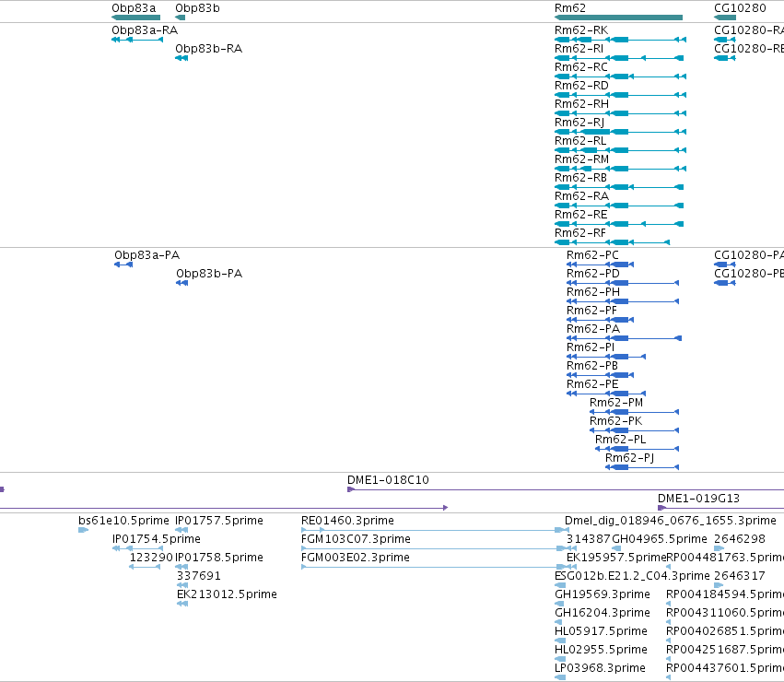This screenshot has width=784, height=682.
Task: Select transcript Obp83a-RA
Action: pyautogui.click(x=145, y=30)
